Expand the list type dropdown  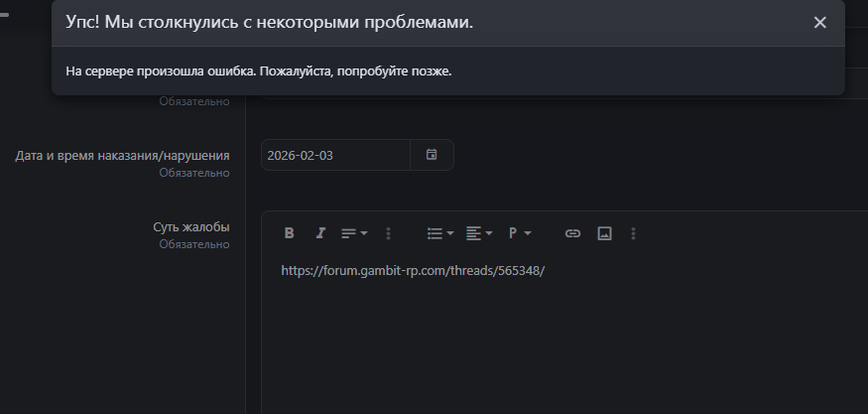point(439,233)
